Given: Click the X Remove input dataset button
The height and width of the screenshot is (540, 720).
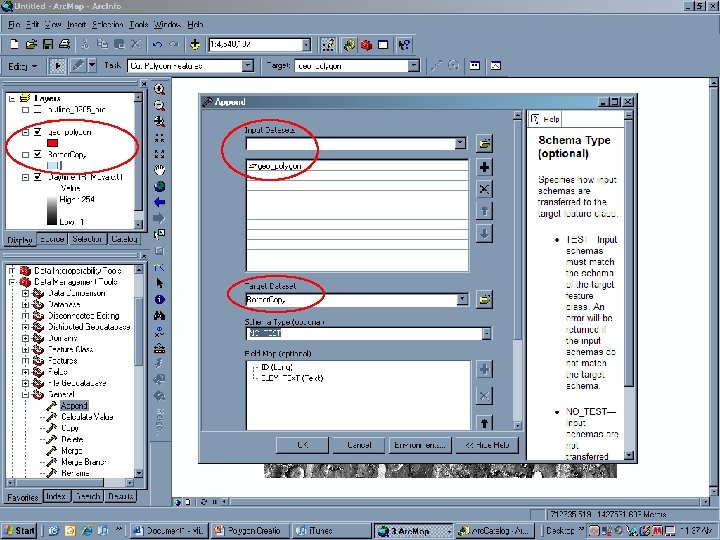Looking at the screenshot, I should tap(484, 189).
